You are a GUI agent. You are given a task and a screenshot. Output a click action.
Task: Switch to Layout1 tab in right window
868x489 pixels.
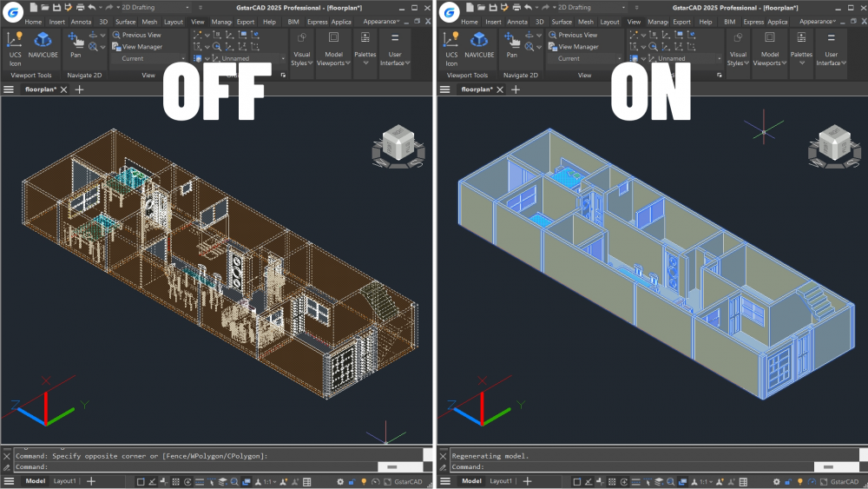[501, 481]
